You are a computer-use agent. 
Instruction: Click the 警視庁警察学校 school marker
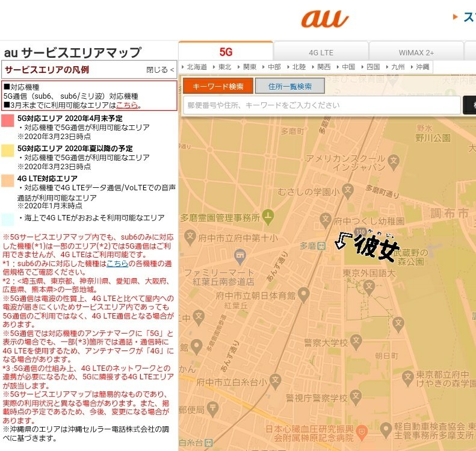(356, 397)
